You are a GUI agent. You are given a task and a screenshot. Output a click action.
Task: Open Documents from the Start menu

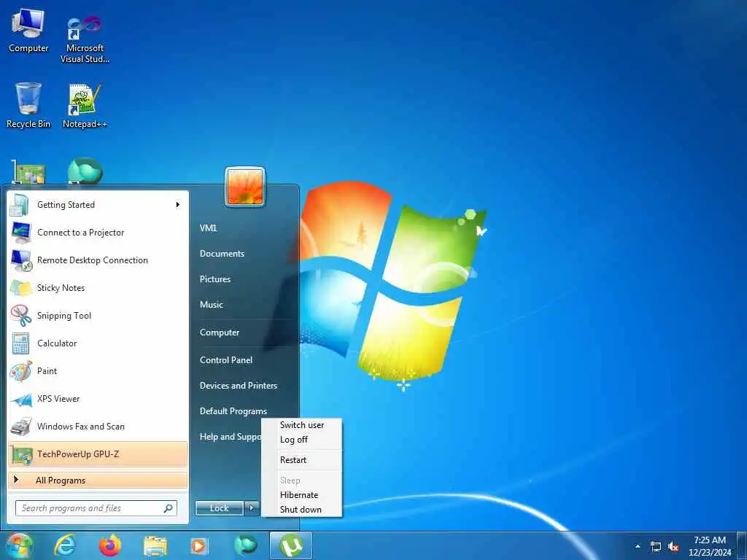pos(222,254)
